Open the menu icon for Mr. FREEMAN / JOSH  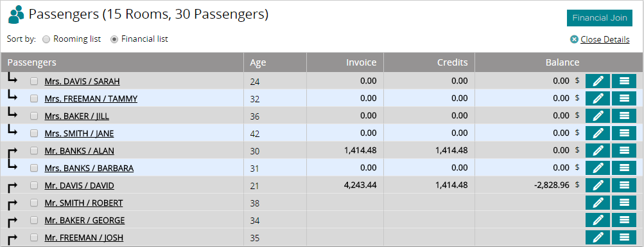624,237
